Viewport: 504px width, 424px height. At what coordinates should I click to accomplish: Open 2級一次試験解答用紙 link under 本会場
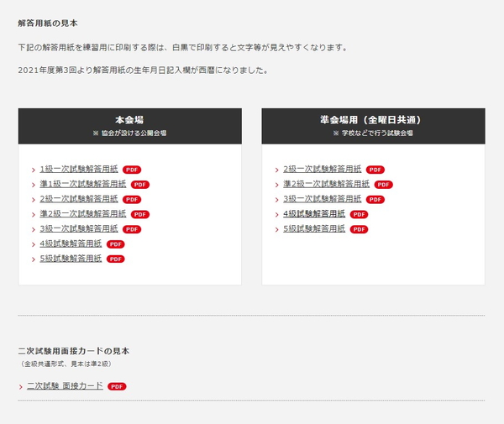[79, 199]
